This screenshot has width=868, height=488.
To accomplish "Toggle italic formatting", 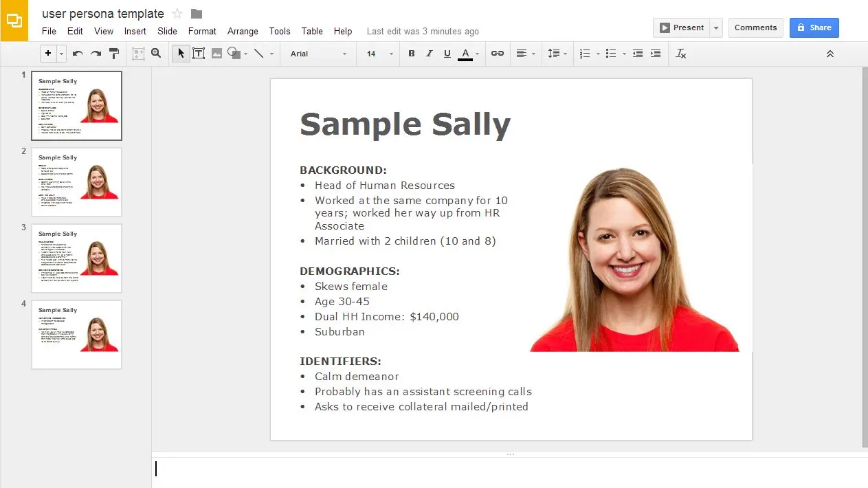I will click(429, 54).
